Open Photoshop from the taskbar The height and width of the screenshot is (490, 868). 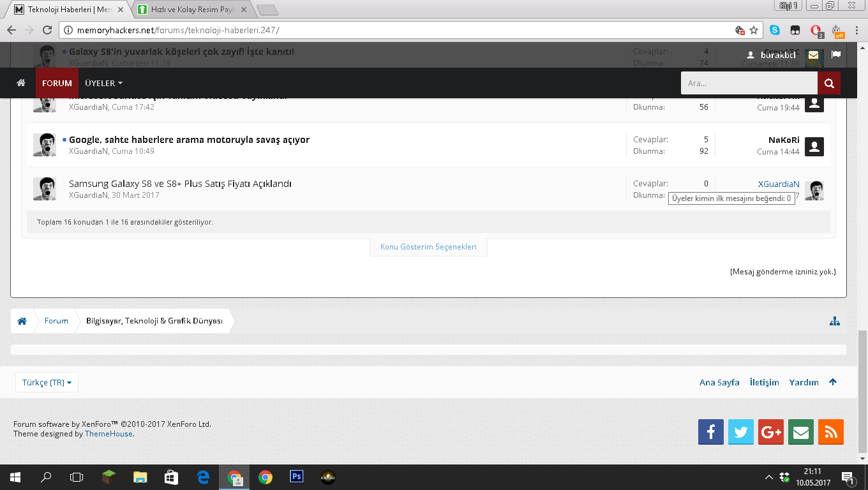pos(297,477)
